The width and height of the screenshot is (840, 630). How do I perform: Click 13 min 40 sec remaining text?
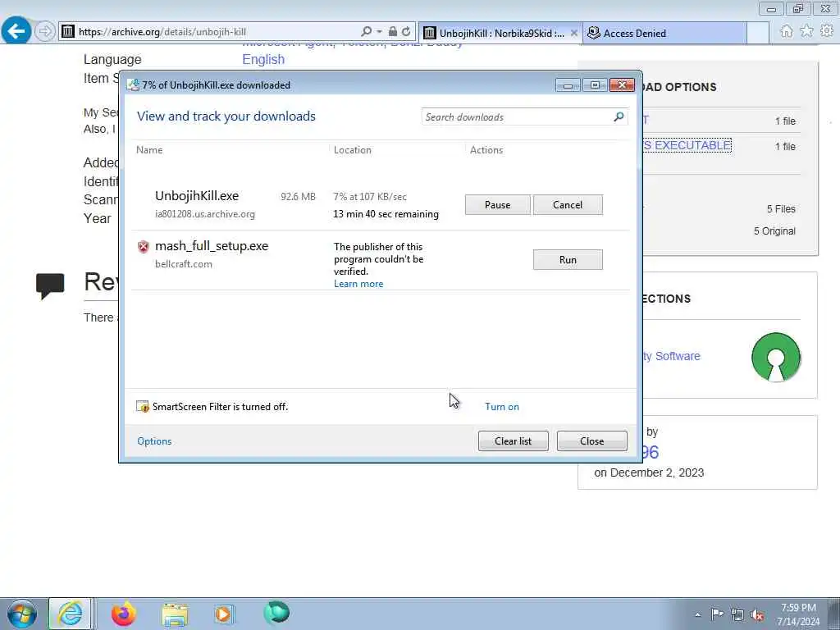(x=386, y=214)
